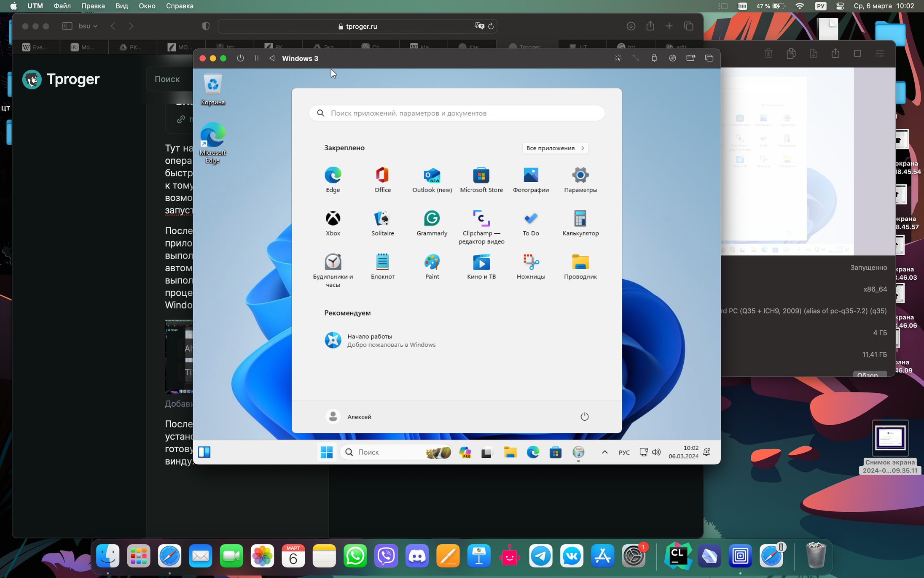Click Start menu power button
Viewport: 924px width, 578px height.
click(584, 416)
